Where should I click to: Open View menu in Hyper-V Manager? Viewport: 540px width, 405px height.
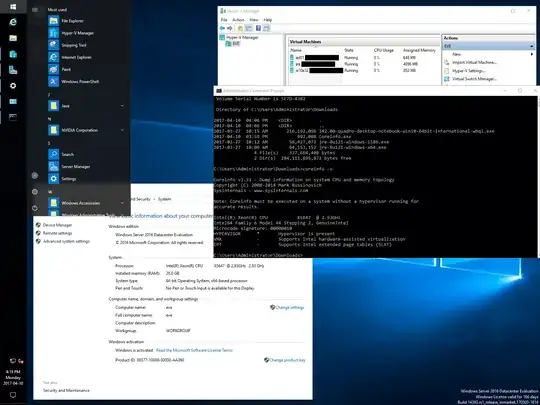click(254, 20)
